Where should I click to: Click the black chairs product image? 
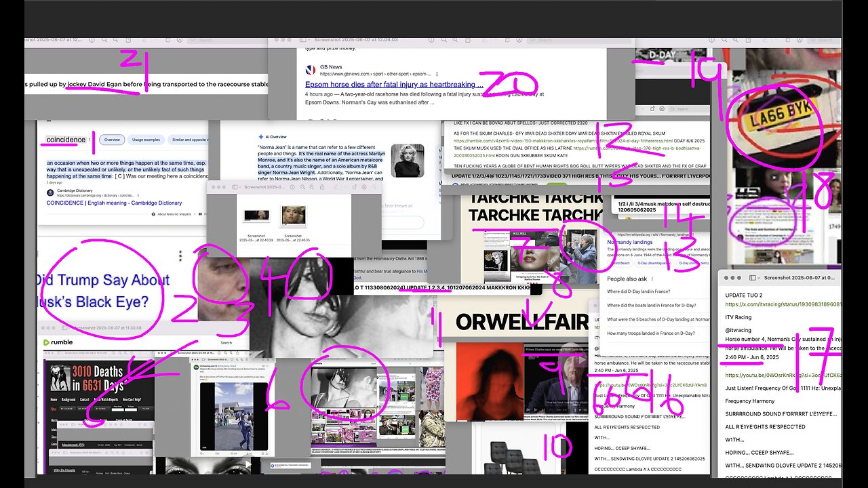coord(514,457)
